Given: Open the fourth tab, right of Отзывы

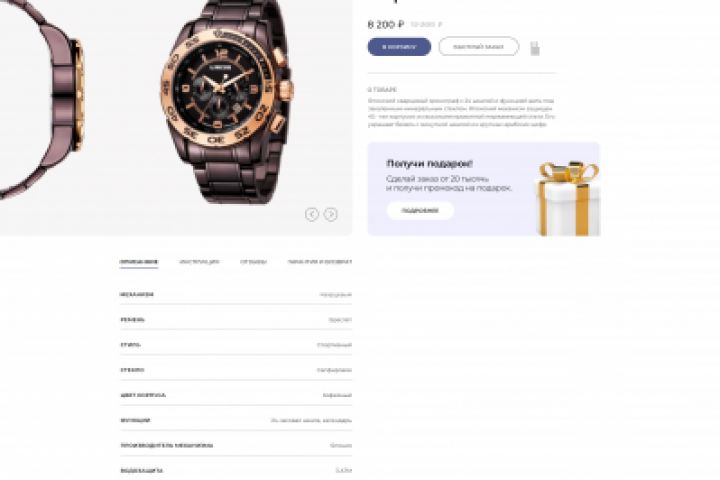Looking at the screenshot, I should coord(320,262).
